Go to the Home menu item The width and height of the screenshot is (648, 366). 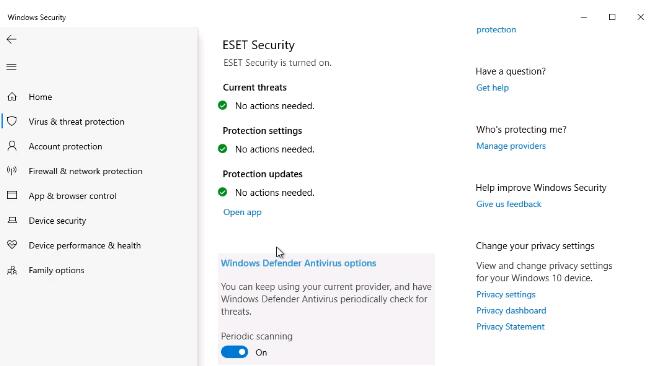(x=40, y=97)
